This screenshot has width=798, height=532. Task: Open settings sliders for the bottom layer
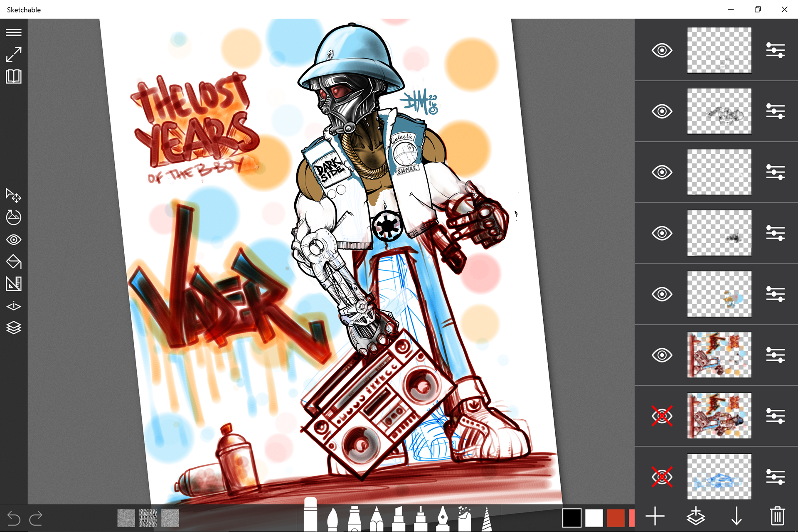[776, 477]
